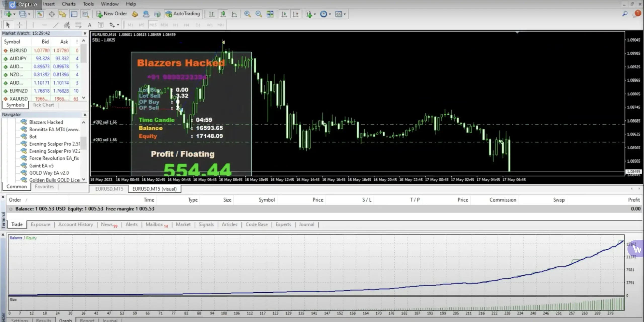644x322 pixels.
Task: Select the Crosshair cursor tool
Action: [19, 25]
